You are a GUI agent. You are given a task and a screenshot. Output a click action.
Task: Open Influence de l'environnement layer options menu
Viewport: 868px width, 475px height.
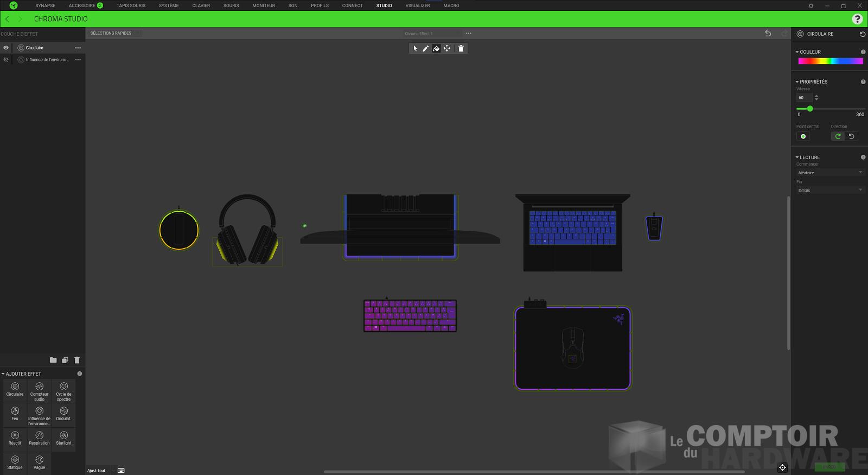coord(78,60)
